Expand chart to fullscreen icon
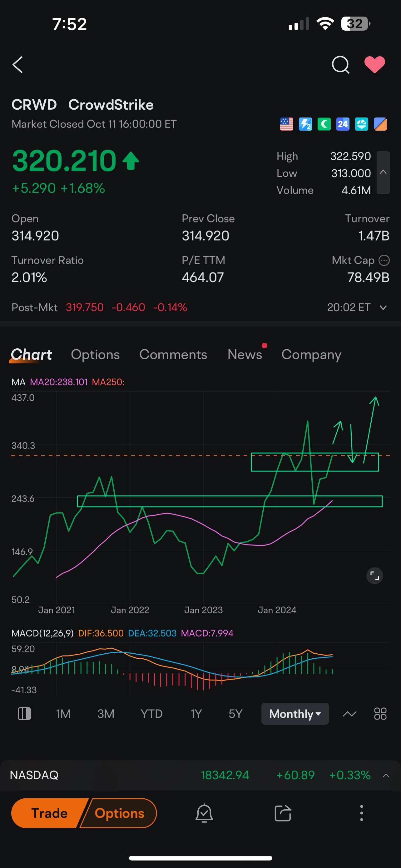This screenshot has height=868, width=401. [x=374, y=576]
